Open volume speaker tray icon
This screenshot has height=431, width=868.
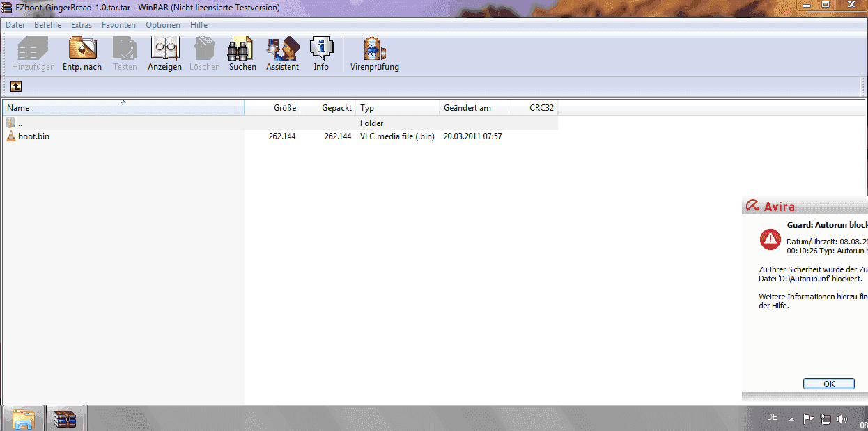coord(842,419)
